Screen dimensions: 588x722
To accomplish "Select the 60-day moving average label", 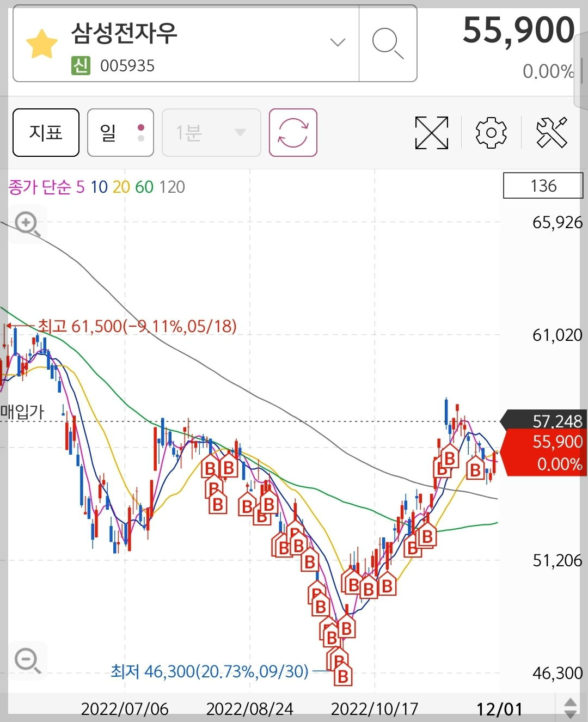I will click(144, 187).
